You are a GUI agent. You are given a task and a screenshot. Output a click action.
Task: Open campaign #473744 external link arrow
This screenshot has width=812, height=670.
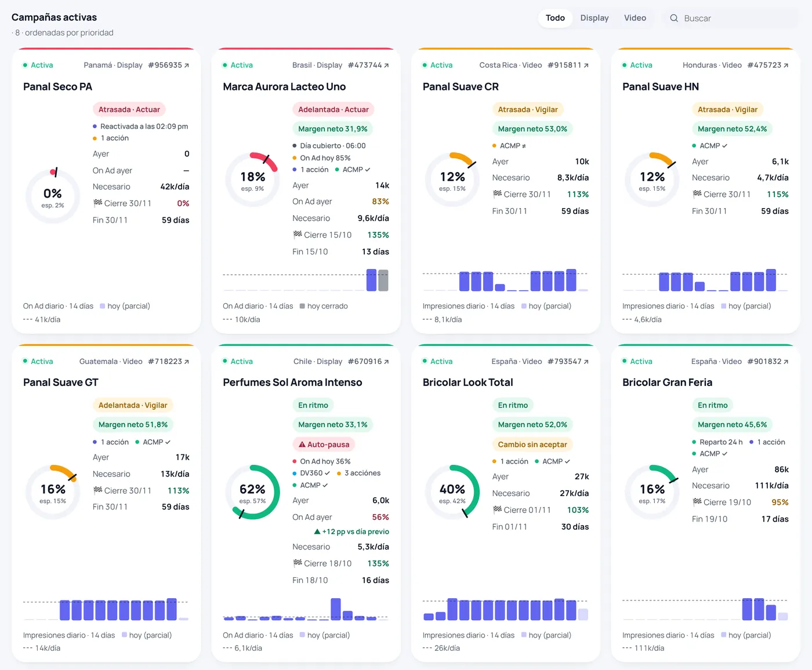pos(386,65)
